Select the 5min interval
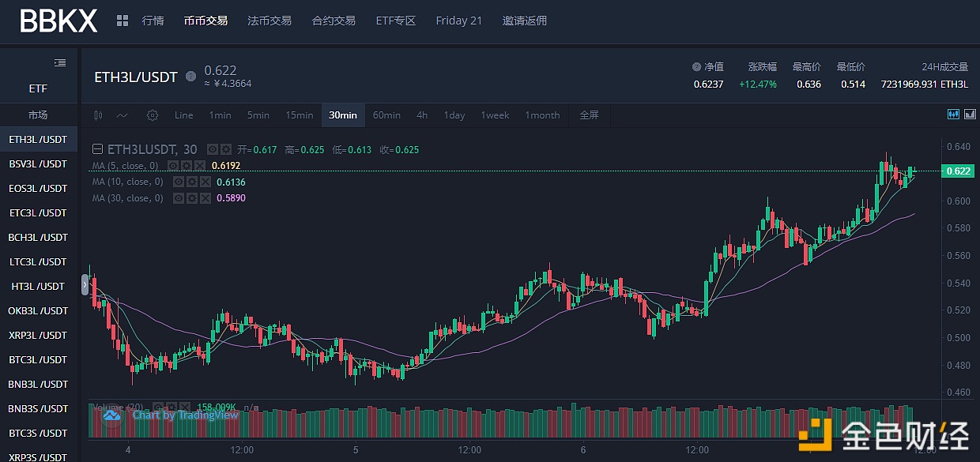The width and height of the screenshot is (980, 462). (x=258, y=115)
